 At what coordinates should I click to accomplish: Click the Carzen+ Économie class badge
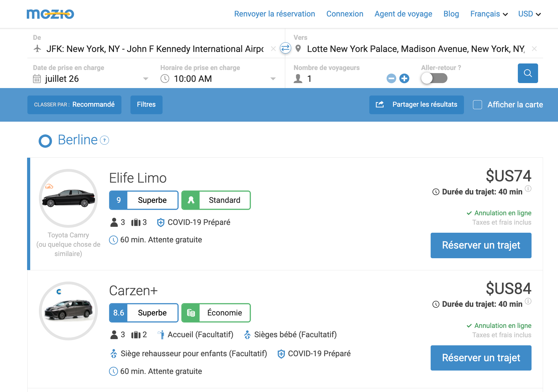pos(216,313)
